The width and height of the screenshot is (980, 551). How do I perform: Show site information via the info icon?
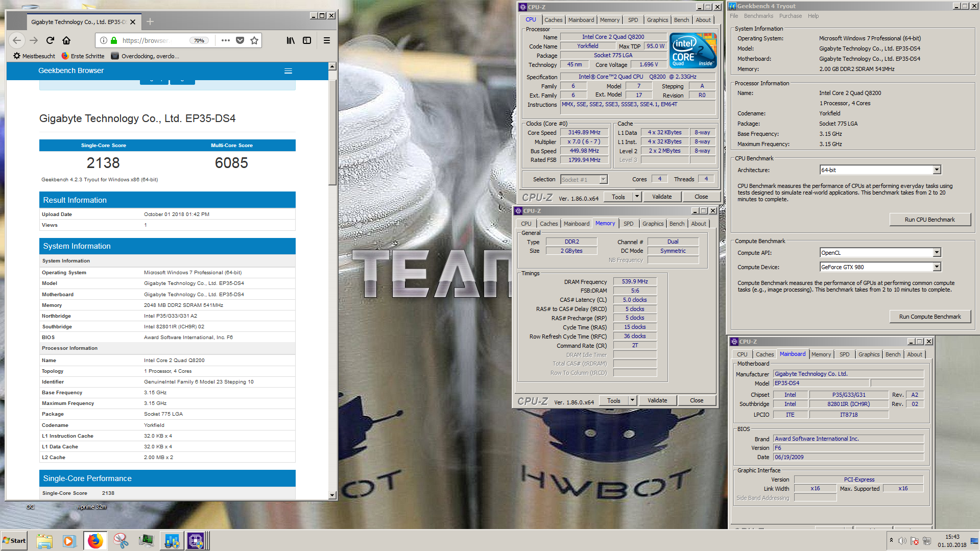[x=104, y=40]
